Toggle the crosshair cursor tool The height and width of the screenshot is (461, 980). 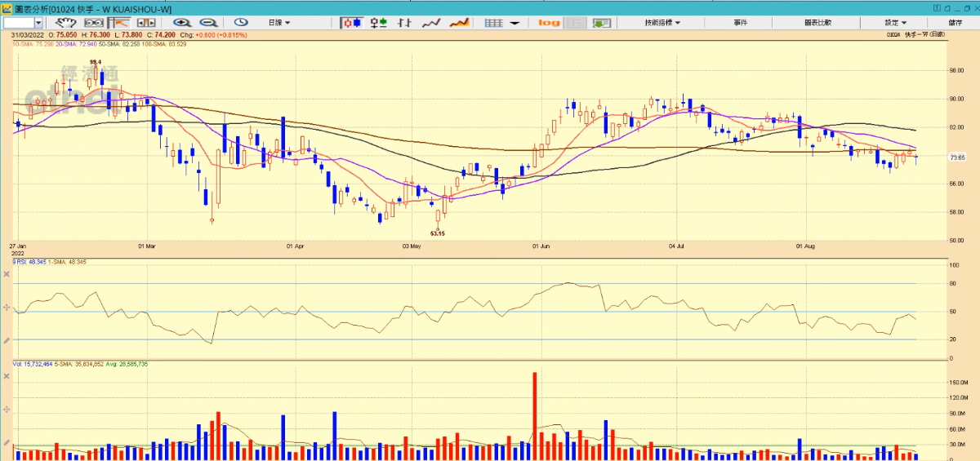click(121, 22)
